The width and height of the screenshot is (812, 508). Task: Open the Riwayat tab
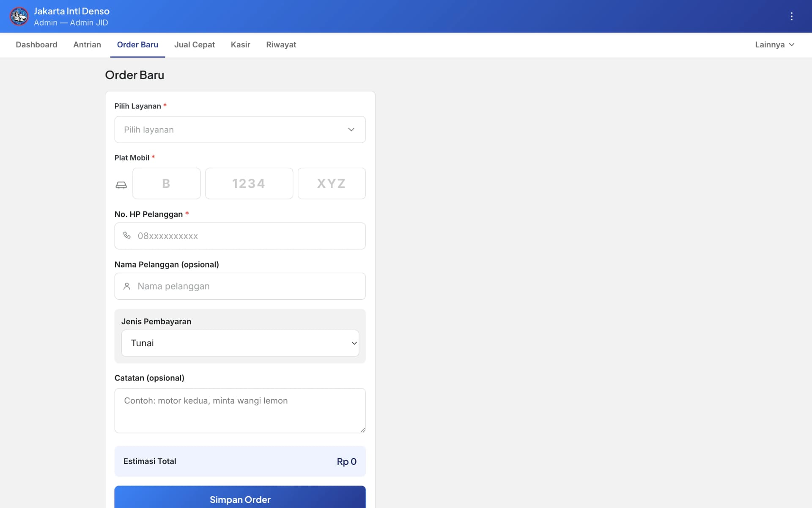281,45
